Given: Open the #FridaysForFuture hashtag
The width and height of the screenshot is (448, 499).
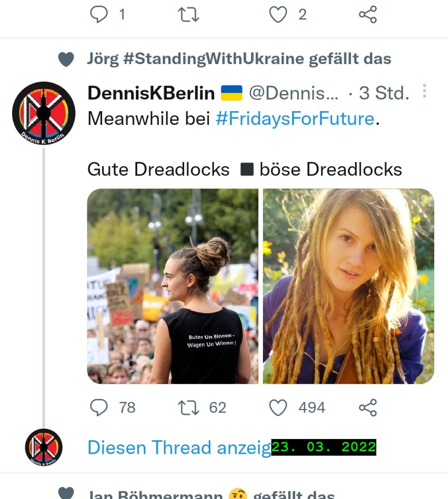Looking at the screenshot, I should tap(295, 119).
